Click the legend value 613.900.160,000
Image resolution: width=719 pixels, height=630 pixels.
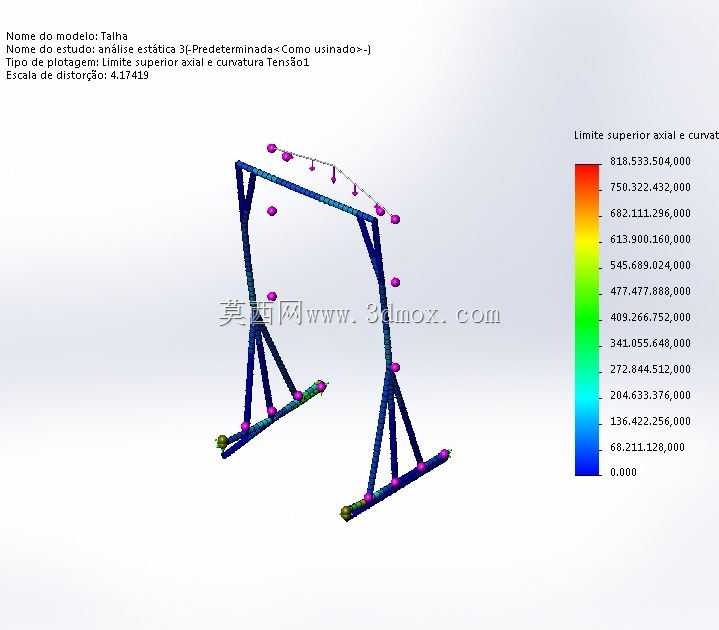[x=650, y=239]
